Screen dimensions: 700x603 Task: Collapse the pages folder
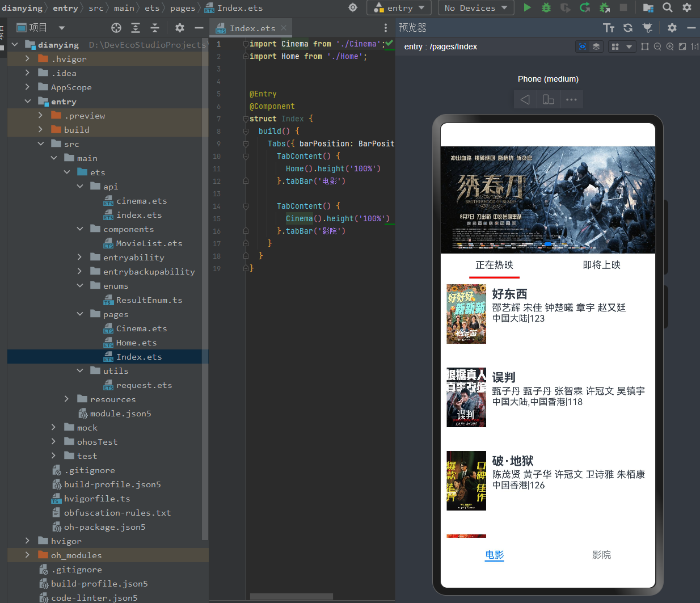(80, 314)
